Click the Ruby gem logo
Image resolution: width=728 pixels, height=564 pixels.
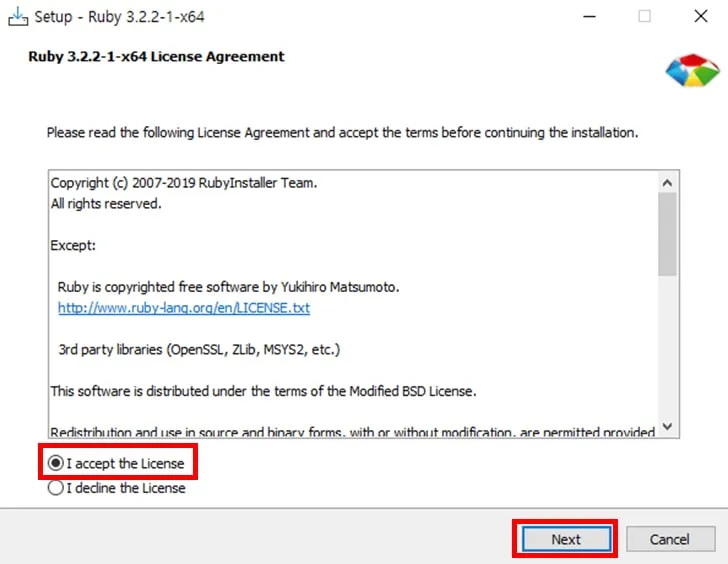[x=692, y=71]
